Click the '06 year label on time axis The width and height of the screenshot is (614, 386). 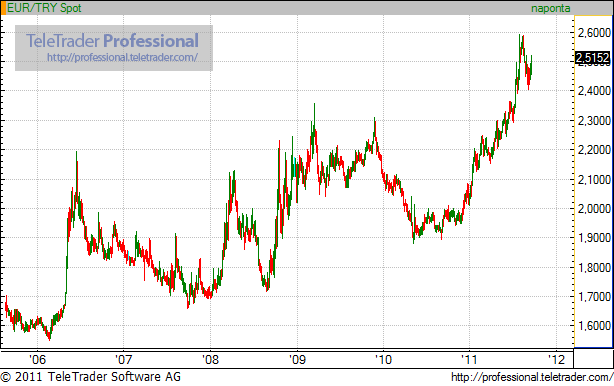37,359
